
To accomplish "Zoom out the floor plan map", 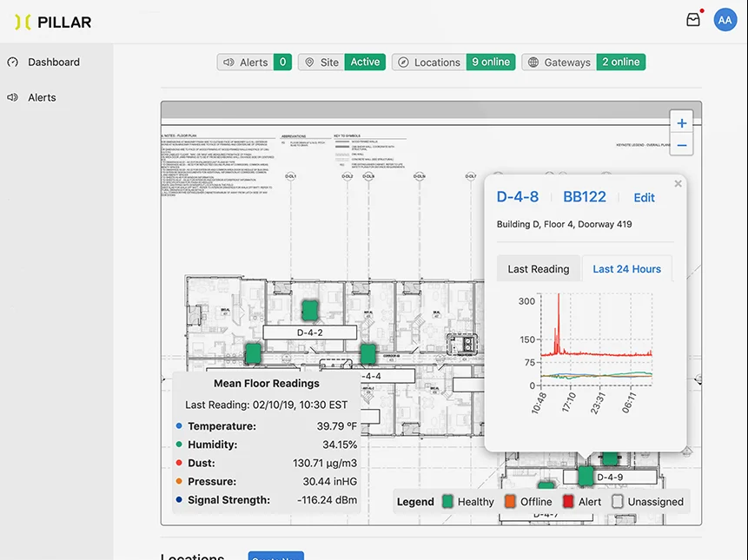I will pyautogui.click(x=682, y=145).
